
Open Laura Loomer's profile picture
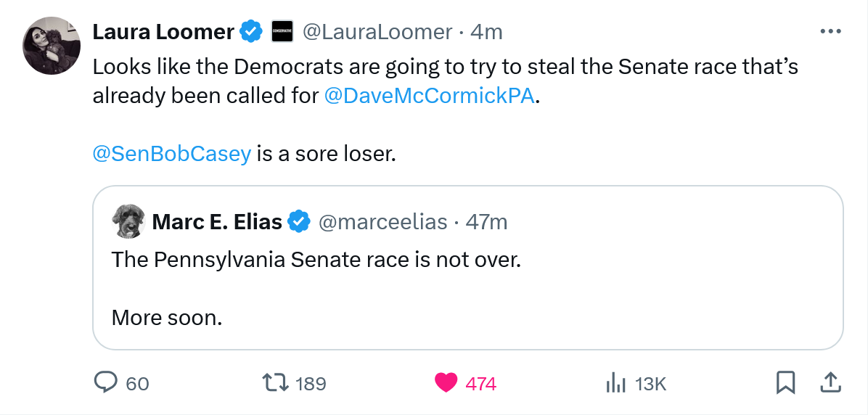tap(52, 46)
